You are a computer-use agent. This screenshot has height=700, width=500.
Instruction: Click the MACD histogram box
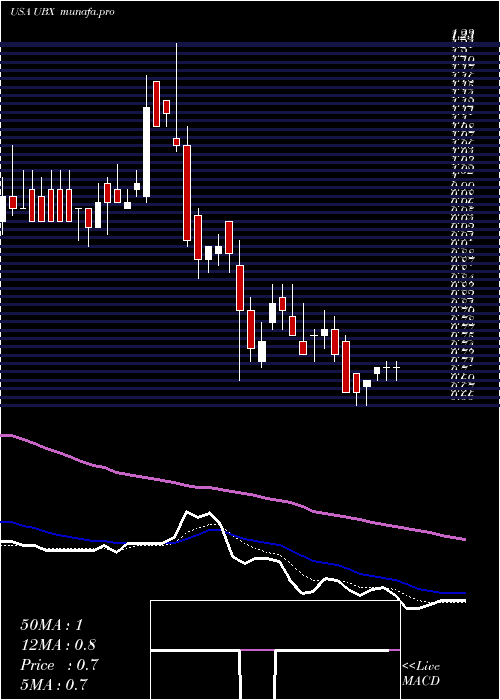click(x=275, y=650)
